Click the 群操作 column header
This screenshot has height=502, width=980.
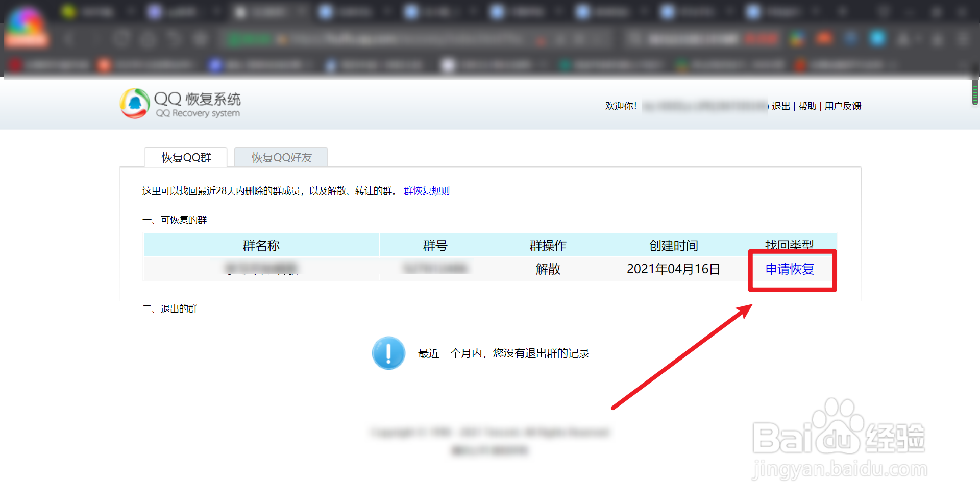tap(548, 246)
